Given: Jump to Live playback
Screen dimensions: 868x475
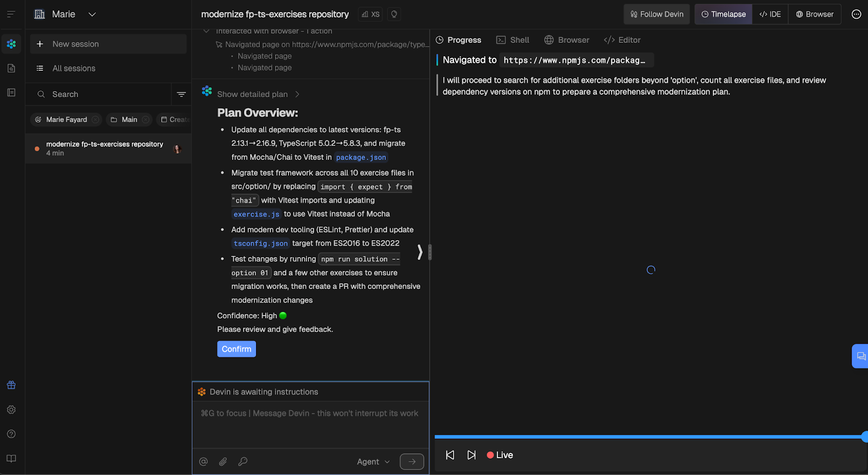Looking at the screenshot, I should tap(500, 455).
